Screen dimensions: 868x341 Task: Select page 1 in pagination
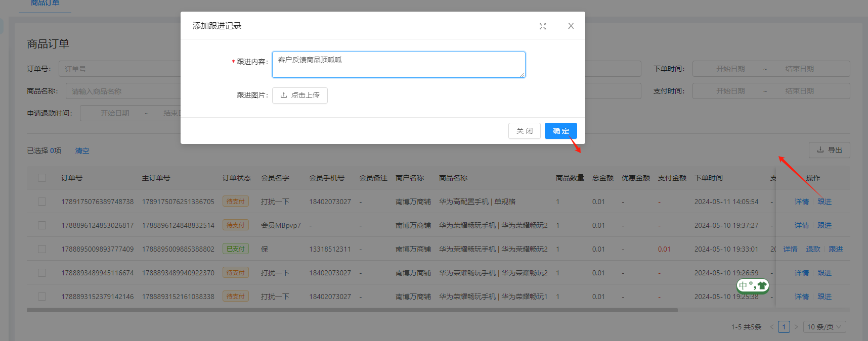pos(784,327)
